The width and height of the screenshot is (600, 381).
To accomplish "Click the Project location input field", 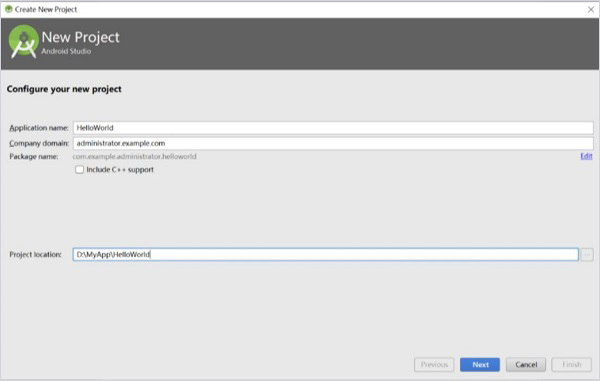I will pyautogui.click(x=326, y=254).
